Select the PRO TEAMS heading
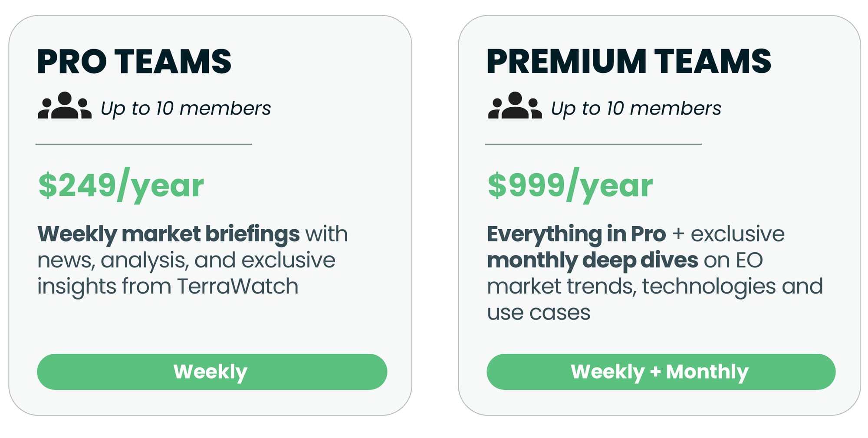This screenshot has height=438, width=868. 135,61
